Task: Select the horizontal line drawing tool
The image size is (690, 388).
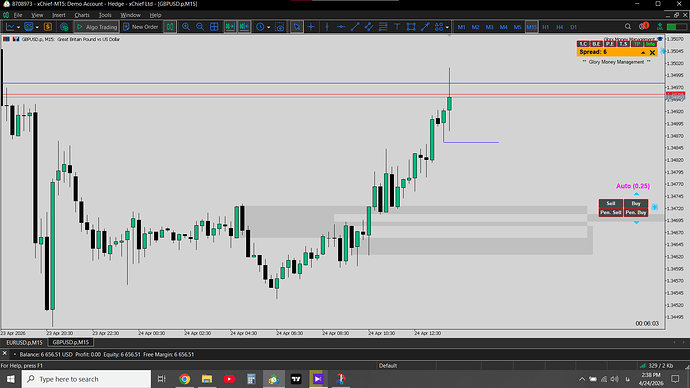Action: pos(341,27)
